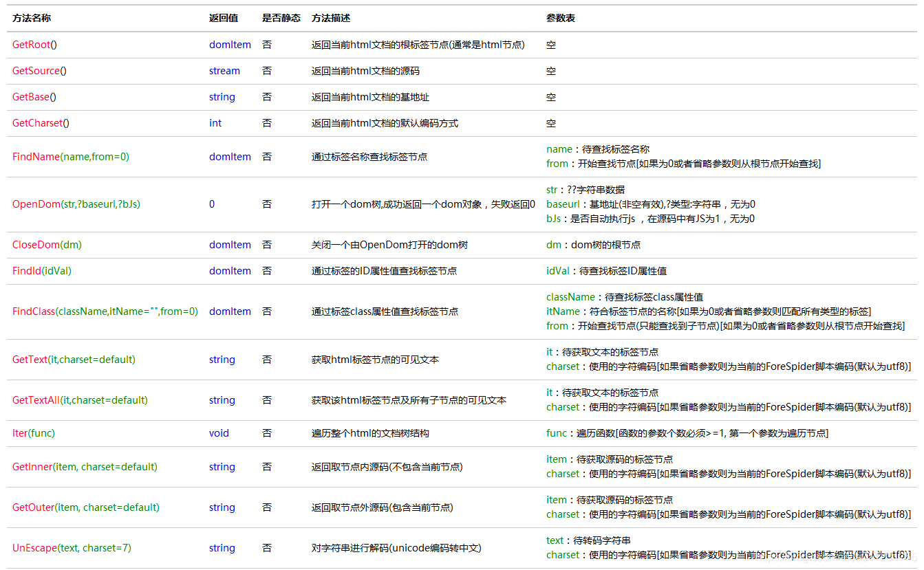Click domItem return value of CloseDom
Screen dimensions: 924x570
tap(230, 245)
